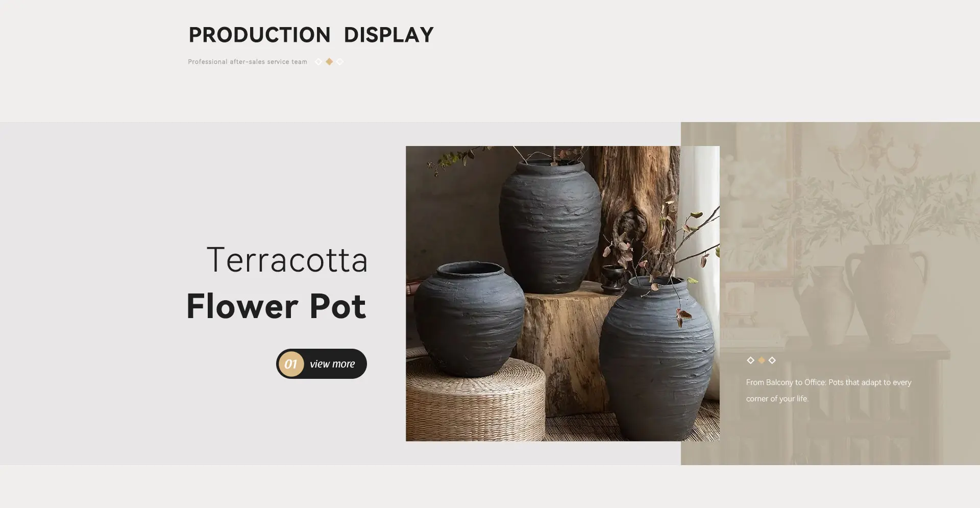Select the first white diamond above the description
This screenshot has height=508, width=980.
tap(750, 360)
